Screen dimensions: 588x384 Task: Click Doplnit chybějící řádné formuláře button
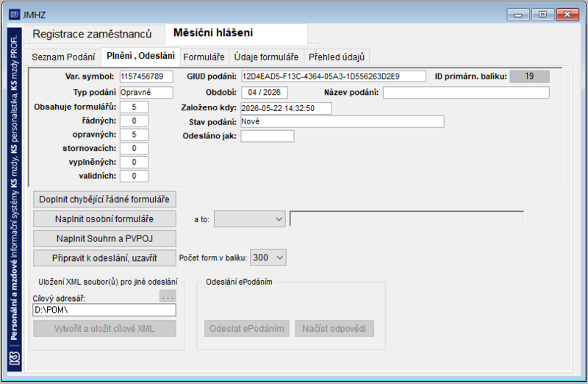(x=104, y=199)
